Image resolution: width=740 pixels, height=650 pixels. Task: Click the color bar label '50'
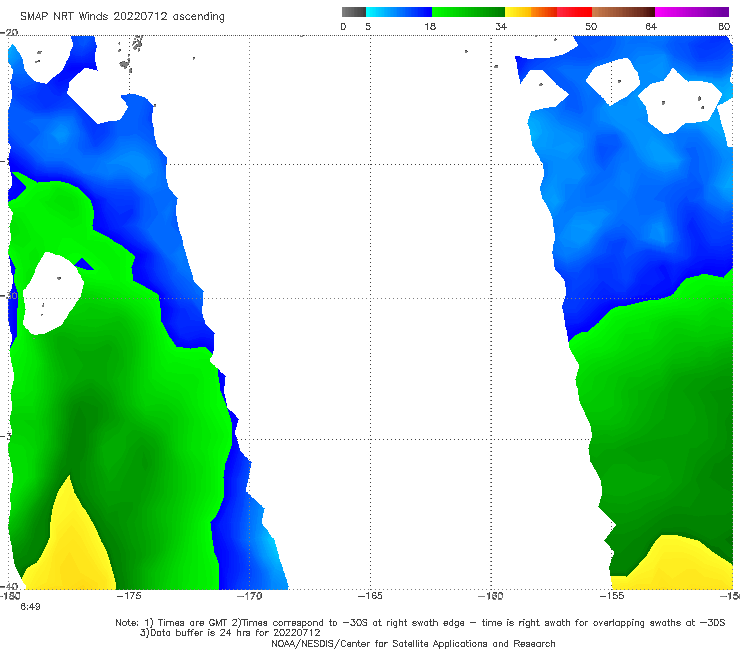591,27
